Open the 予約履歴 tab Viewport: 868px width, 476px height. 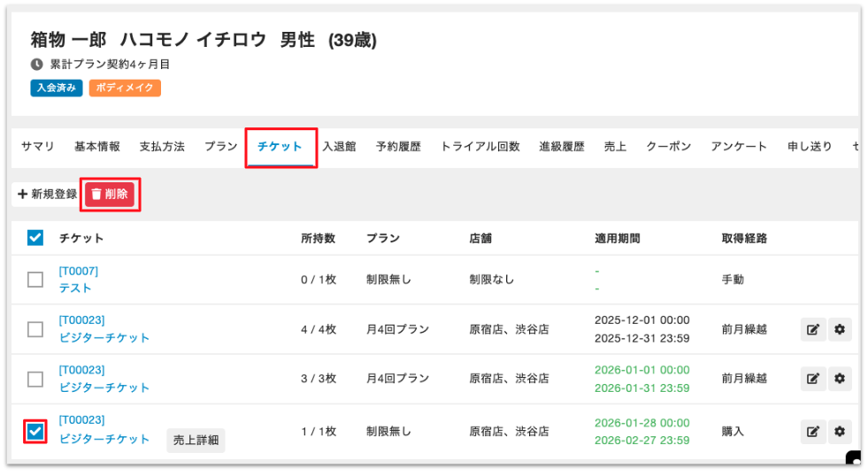coord(398,147)
